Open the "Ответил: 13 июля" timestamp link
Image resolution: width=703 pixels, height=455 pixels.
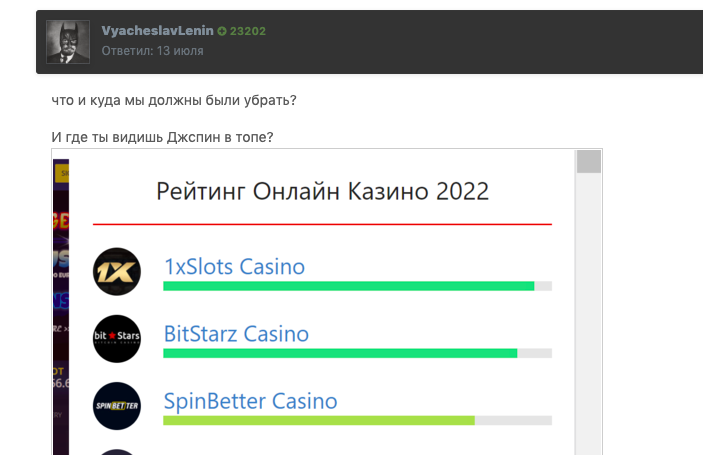(152, 50)
